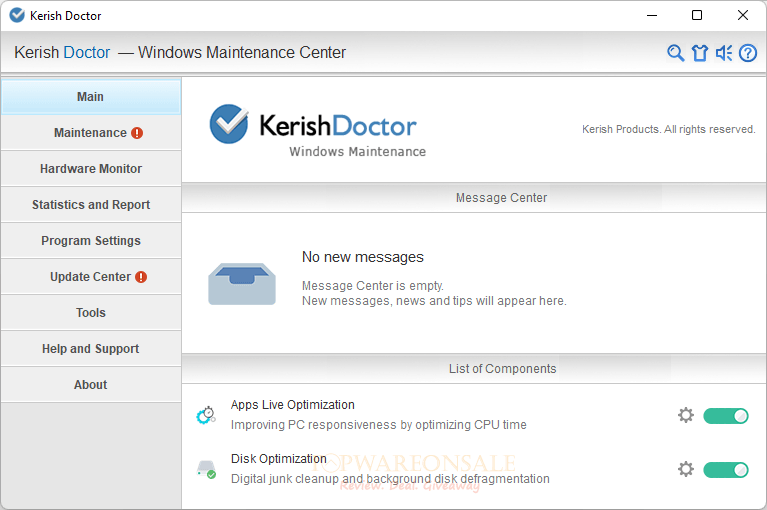767x510 pixels.
Task: Open Statistics and Report
Action: (x=91, y=205)
